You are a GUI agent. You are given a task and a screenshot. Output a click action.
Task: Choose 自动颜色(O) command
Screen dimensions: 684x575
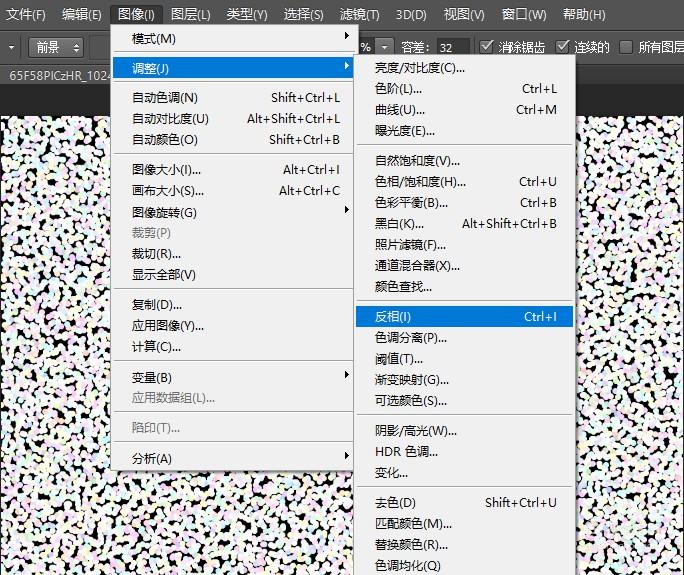pos(233,139)
